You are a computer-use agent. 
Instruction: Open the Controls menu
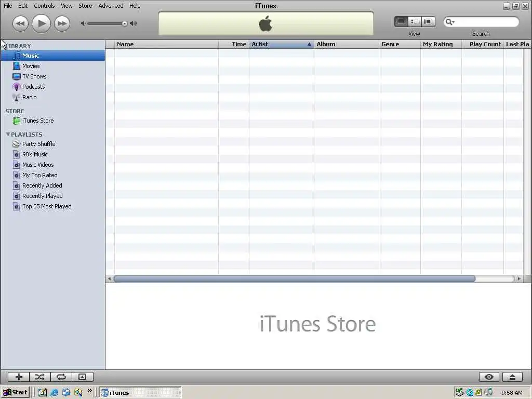pos(44,6)
